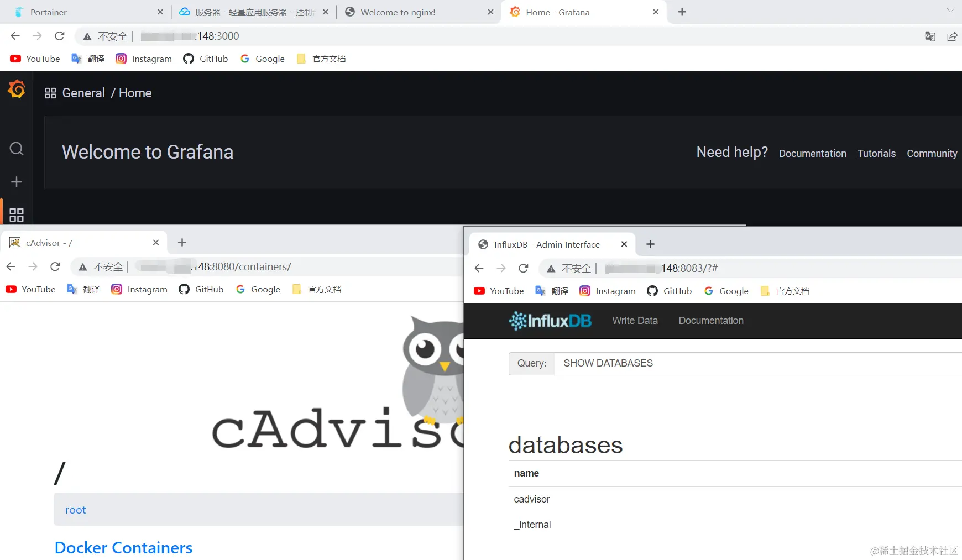Screen dimensions: 962x560
Task: Click General in Grafana breadcrumb
Action: point(83,93)
